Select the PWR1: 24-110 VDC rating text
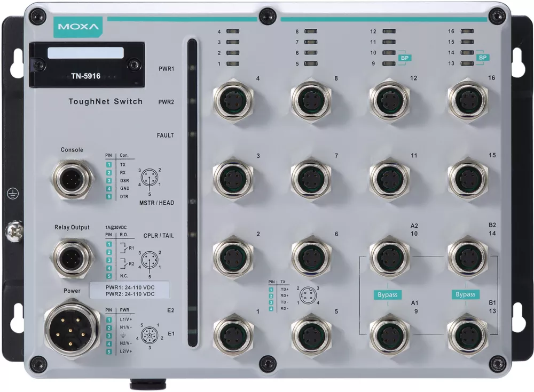Screen dimensions: 534x392 tap(130, 287)
